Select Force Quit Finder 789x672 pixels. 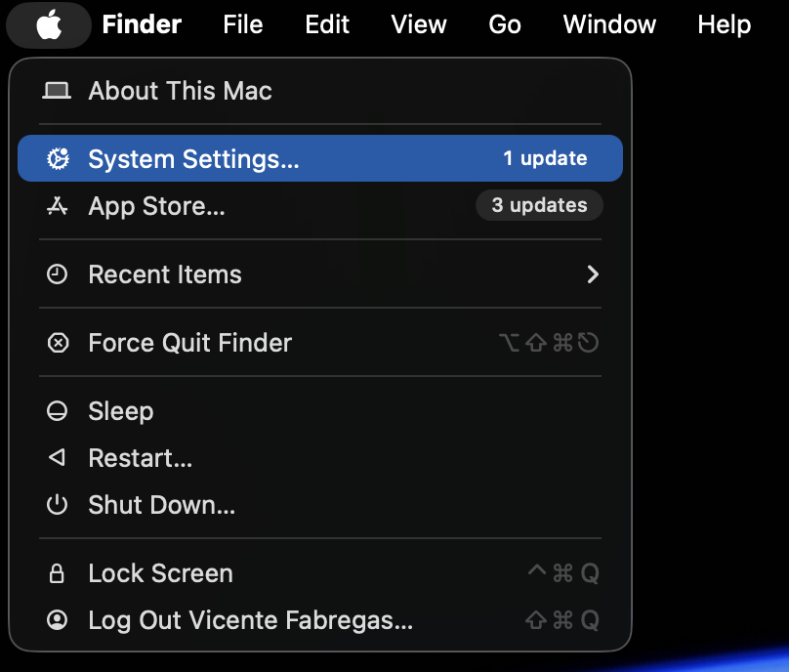320,343
